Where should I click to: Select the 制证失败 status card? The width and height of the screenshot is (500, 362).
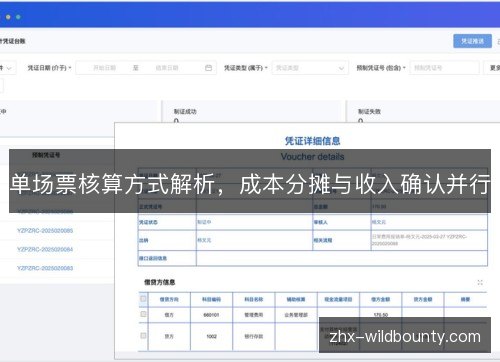pyautogui.click(x=423, y=112)
